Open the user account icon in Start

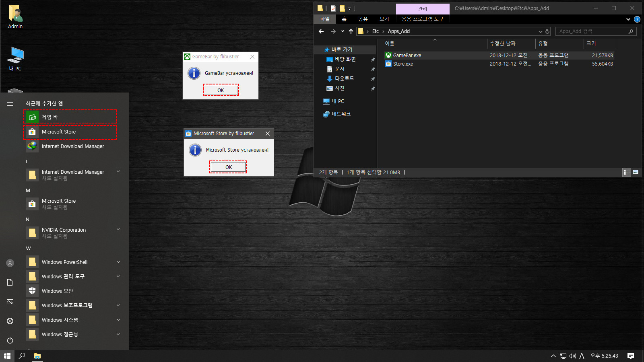click(x=10, y=263)
